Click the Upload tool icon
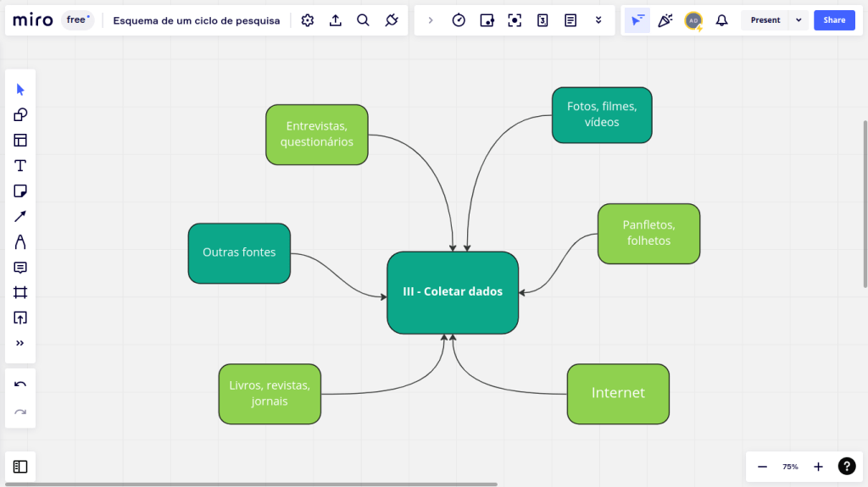Image resolution: width=868 pixels, height=487 pixels. coord(20,318)
